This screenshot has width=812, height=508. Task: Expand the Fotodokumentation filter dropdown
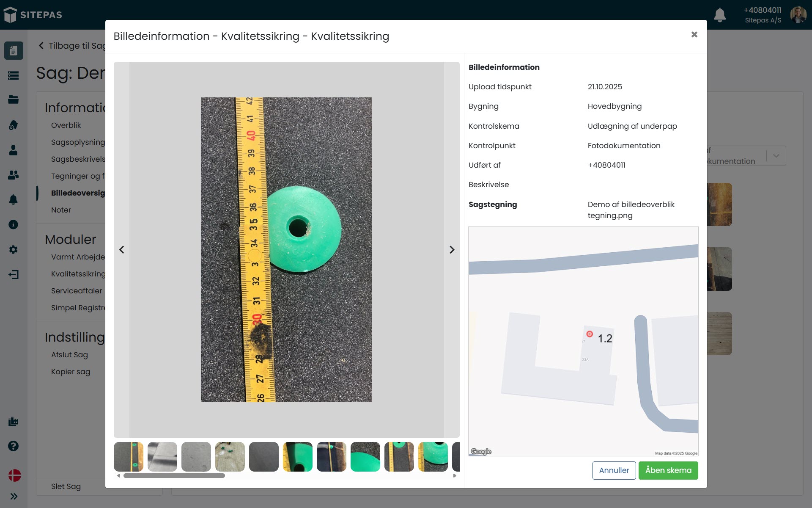[x=776, y=156]
